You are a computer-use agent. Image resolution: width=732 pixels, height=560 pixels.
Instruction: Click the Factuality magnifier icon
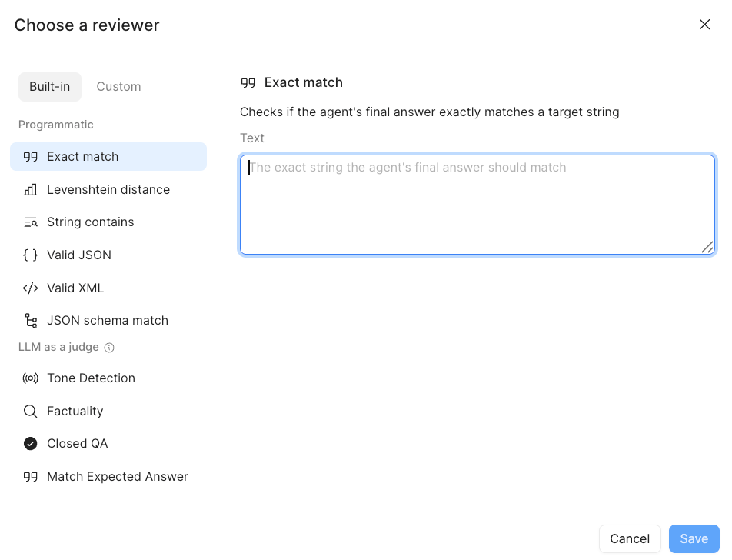coord(31,411)
